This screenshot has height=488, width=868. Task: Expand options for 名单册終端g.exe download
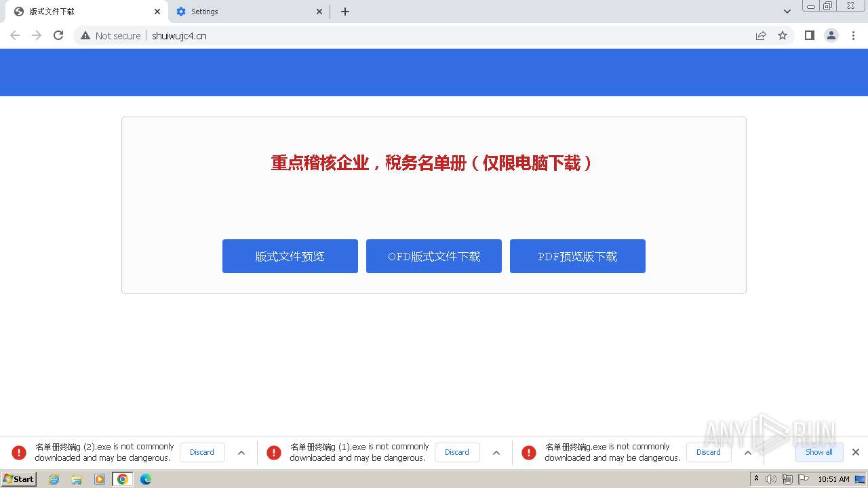[748, 453]
